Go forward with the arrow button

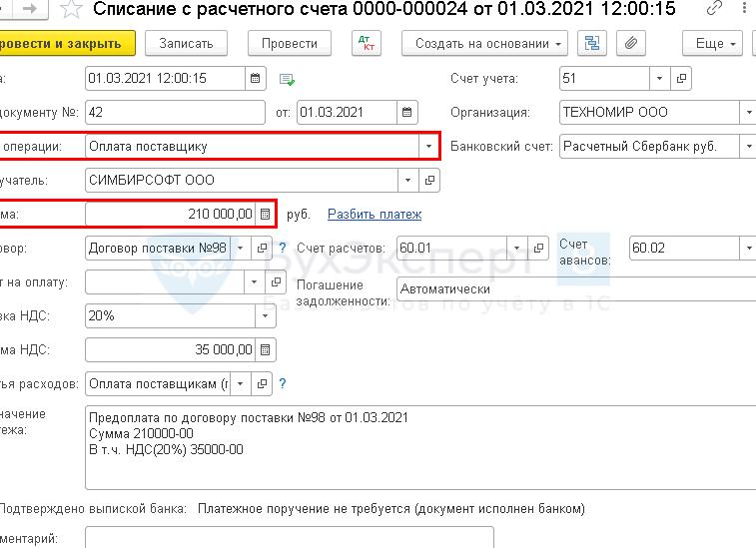[x=30, y=9]
